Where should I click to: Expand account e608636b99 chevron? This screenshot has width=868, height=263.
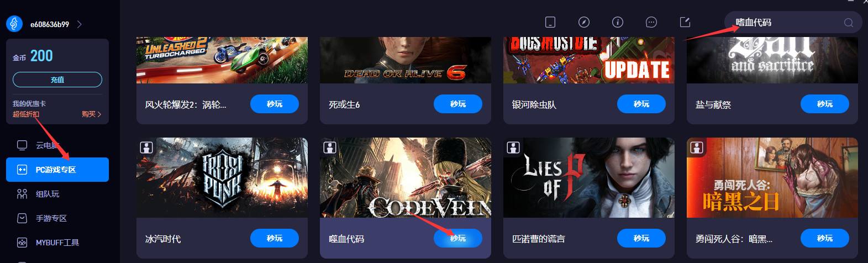pos(80,24)
